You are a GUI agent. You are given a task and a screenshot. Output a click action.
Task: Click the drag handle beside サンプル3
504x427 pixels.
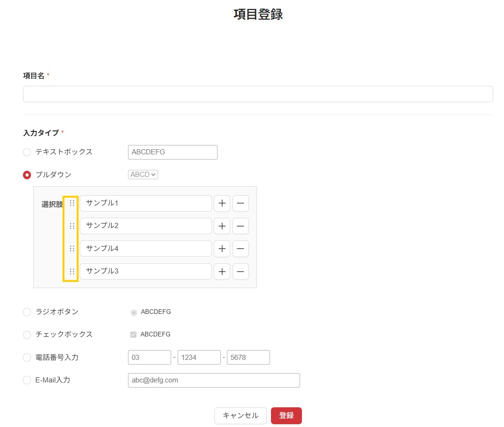click(72, 271)
